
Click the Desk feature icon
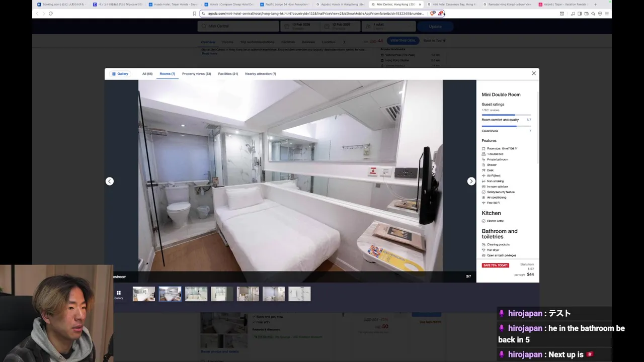(484, 170)
